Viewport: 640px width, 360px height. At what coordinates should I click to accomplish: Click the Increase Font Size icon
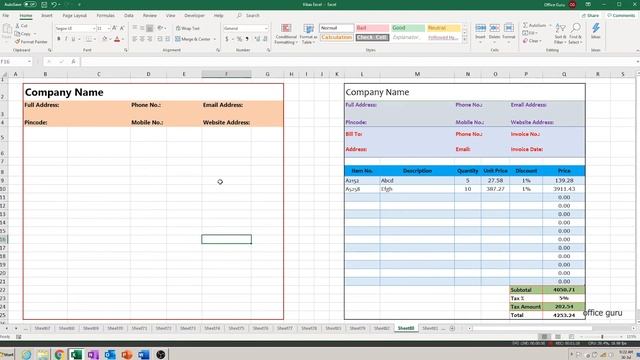[x=114, y=28]
